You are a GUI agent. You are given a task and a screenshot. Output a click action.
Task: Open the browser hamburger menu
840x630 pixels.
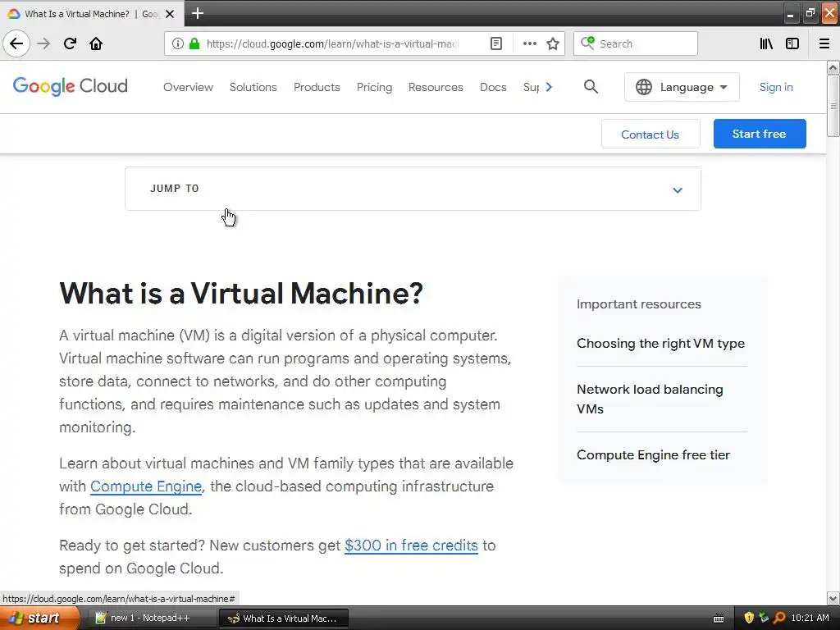tap(824, 43)
